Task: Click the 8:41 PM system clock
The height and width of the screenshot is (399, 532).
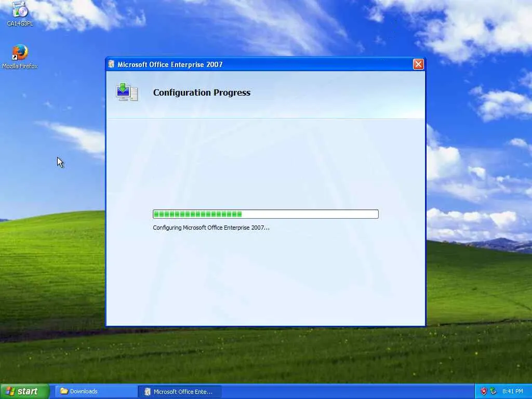Action: (x=512, y=391)
